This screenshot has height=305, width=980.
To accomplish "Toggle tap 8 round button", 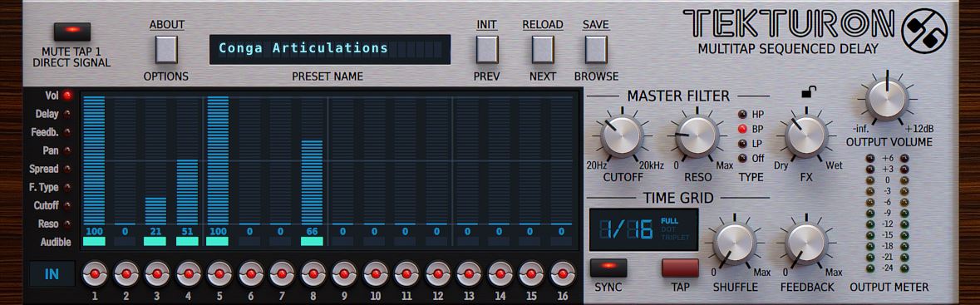I will tap(313, 273).
